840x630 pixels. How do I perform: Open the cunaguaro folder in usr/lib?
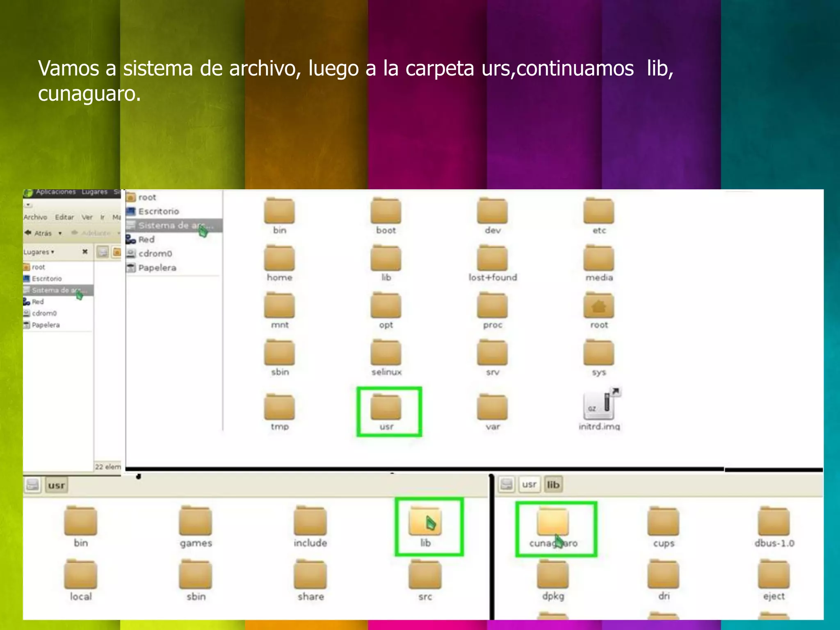[553, 528]
